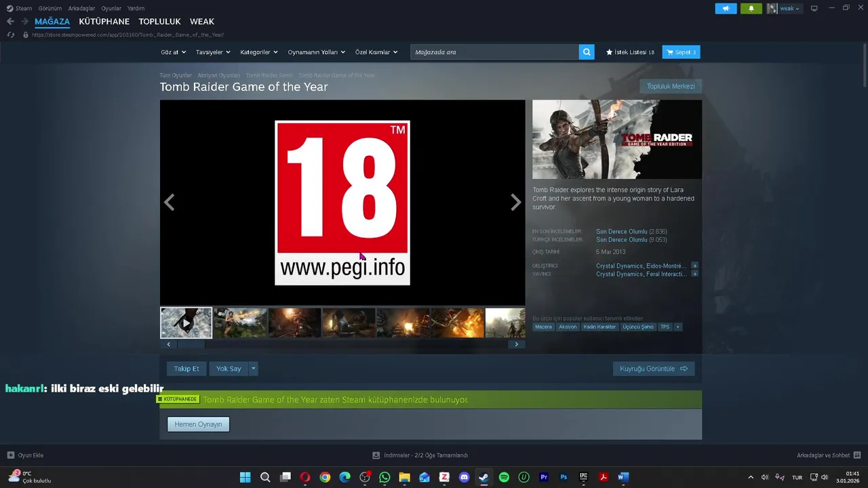Play the trailer video thumbnail
This screenshot has width=868, height=488.
tap(186, 323)
